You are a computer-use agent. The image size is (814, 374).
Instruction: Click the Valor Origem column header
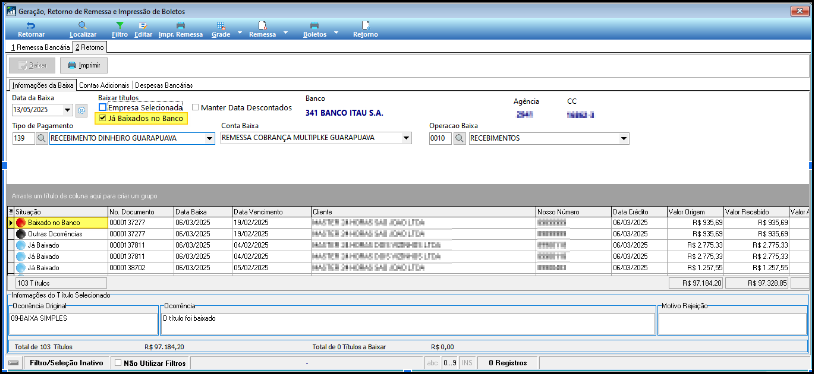coord(695,212)
